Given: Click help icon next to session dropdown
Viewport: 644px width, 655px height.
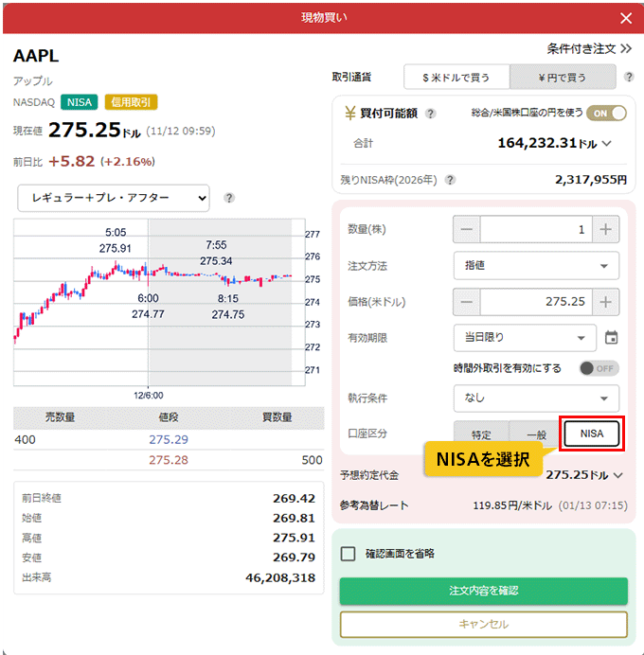Looking at the screenshot, I should pyautogui.click(x=228, y=198).
